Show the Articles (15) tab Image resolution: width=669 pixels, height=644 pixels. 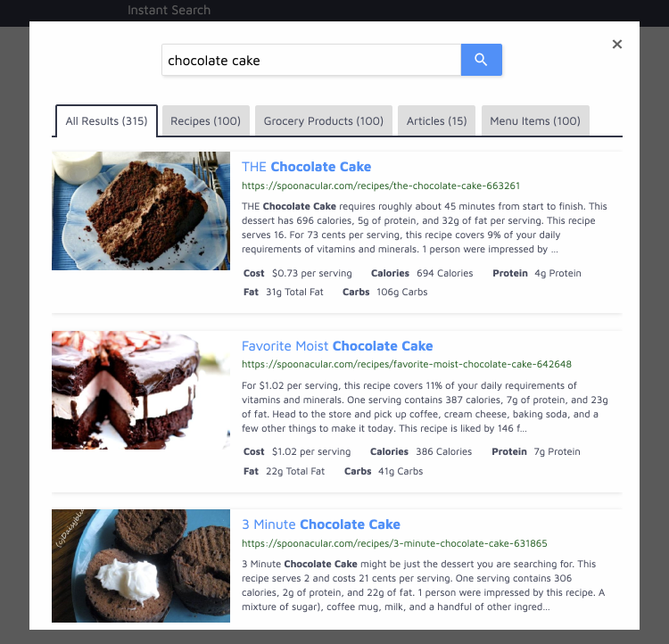click(x=436, y=120)
